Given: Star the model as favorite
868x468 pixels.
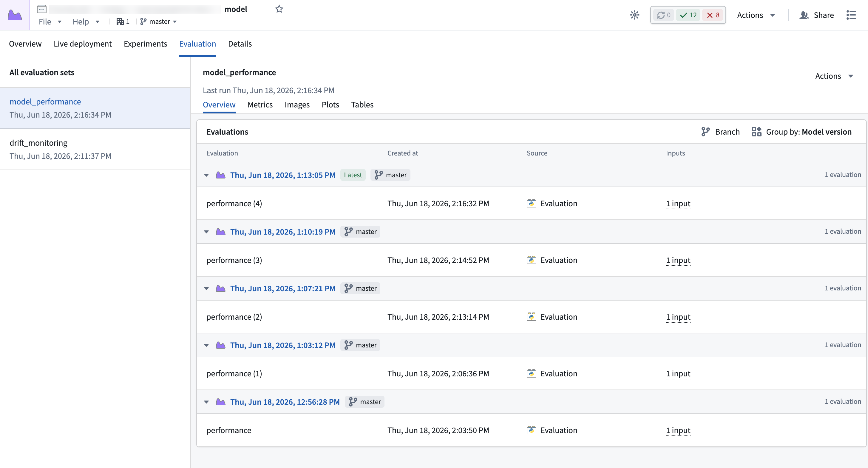Looking at the screenshot, I should pos(279,9).
